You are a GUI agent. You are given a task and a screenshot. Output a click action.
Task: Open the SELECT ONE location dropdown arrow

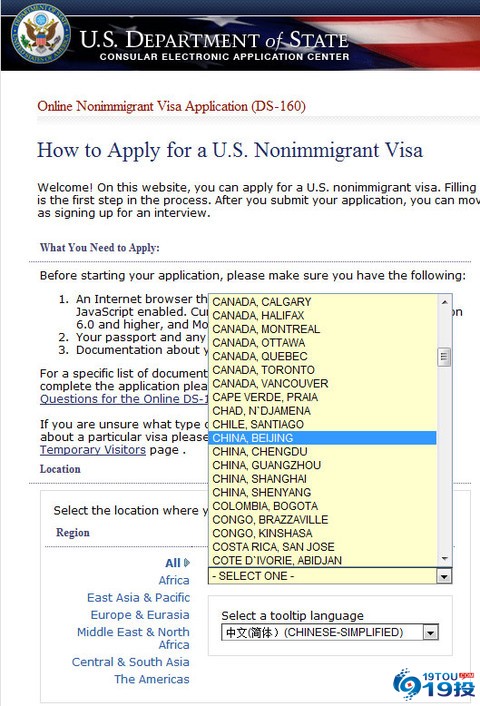444,576
